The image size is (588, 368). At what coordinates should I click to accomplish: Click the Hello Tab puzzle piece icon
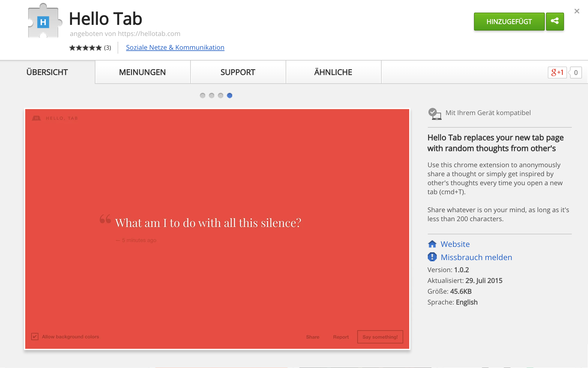point(43,22)
